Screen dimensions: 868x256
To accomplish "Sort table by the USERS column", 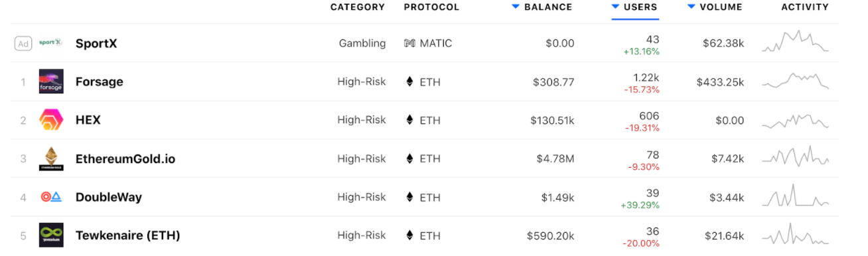I will [x=635, y=7].
